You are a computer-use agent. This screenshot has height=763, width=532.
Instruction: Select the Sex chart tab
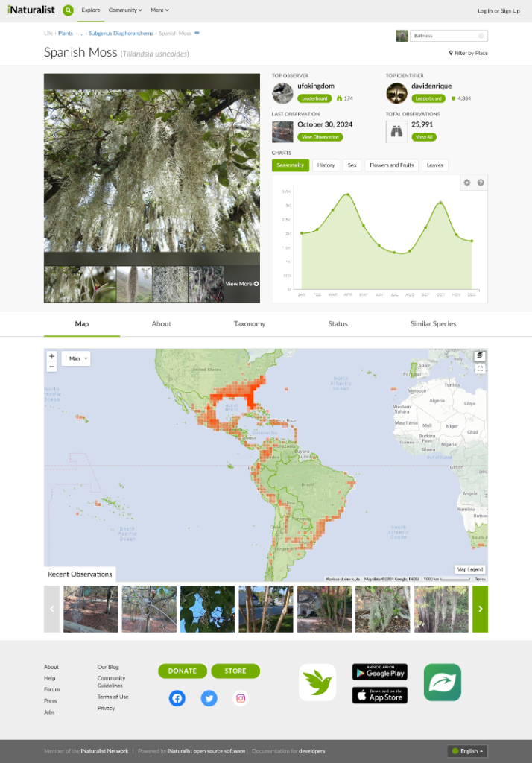(352, 165)
